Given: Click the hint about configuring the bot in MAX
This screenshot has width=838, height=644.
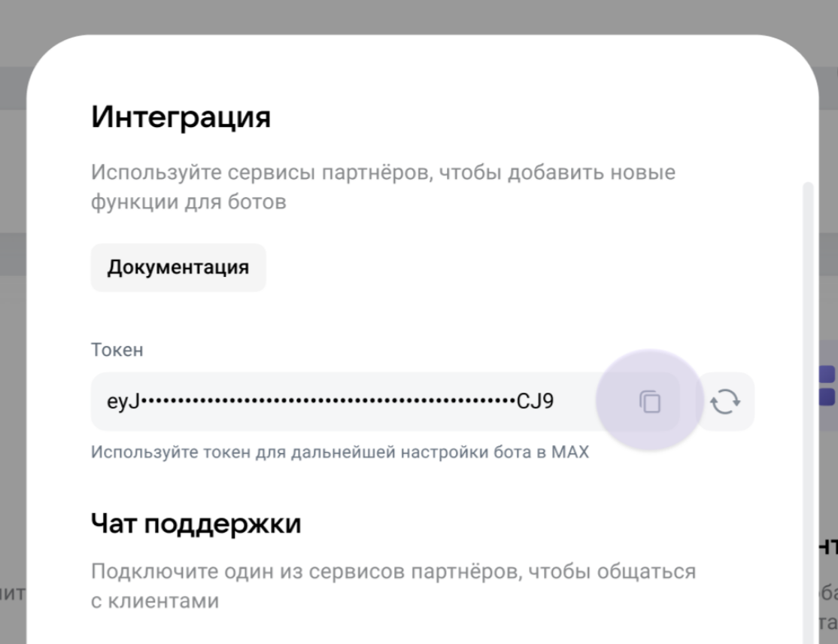Looking at the screenshot, I should pyautogui.click(x=339, y=451).
